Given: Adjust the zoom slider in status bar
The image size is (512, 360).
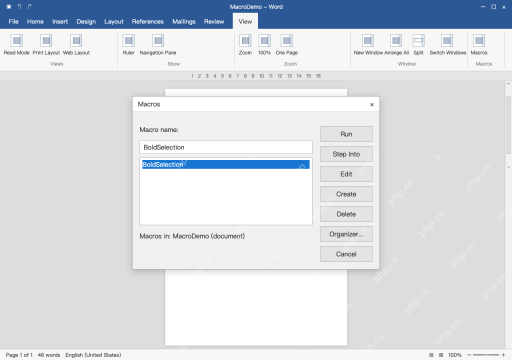Looking at the screenshot, I should pos(486,355).
